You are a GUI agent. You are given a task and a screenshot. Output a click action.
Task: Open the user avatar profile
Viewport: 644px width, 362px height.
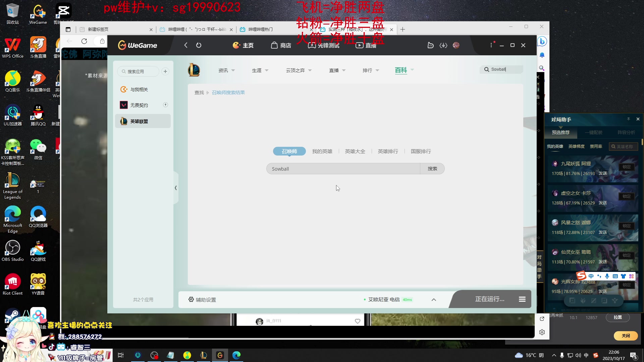coord(456,45)
